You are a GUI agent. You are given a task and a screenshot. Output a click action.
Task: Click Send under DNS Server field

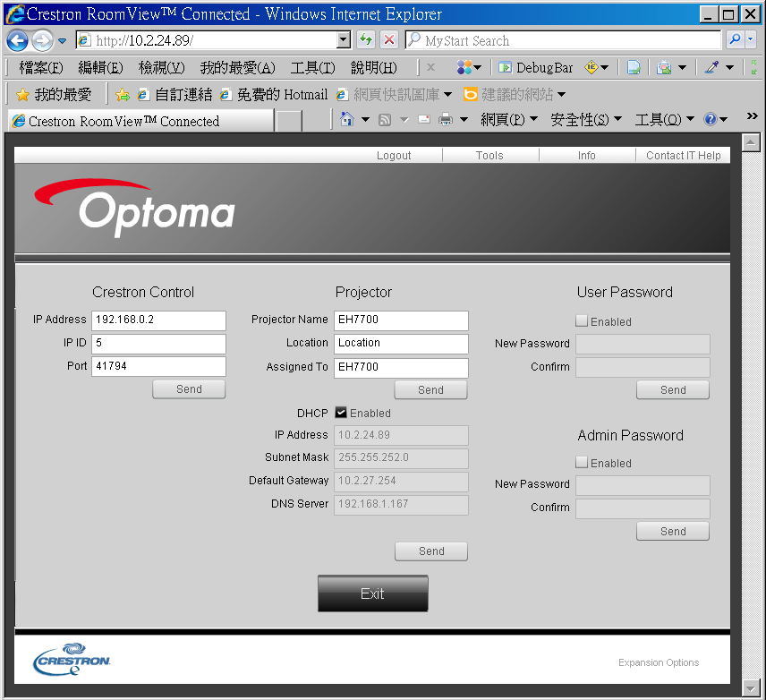tap(431, 551)
